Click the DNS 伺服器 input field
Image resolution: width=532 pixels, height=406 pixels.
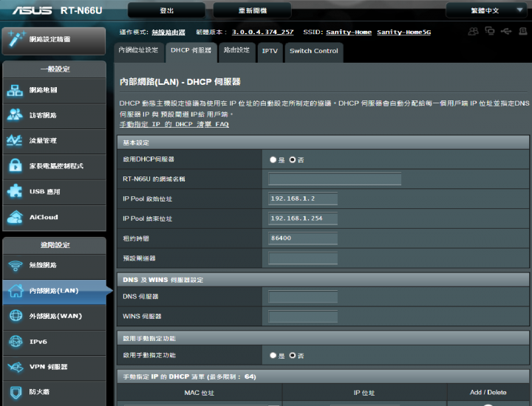click(x=303, y=297)
